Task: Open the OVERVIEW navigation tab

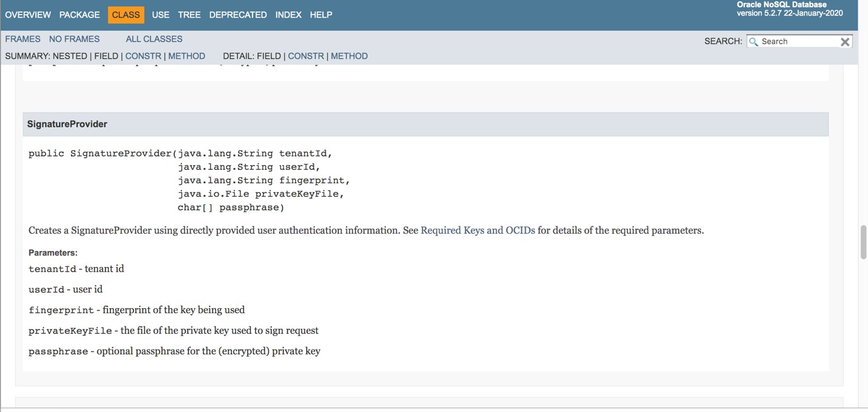Action: point(28,15)
